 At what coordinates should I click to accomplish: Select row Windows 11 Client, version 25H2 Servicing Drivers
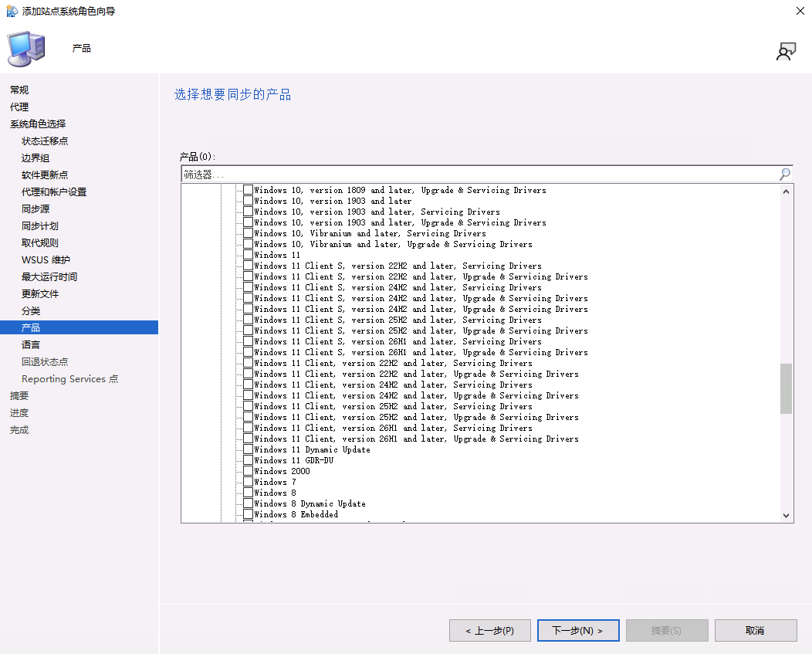click(x=393, y=406)
